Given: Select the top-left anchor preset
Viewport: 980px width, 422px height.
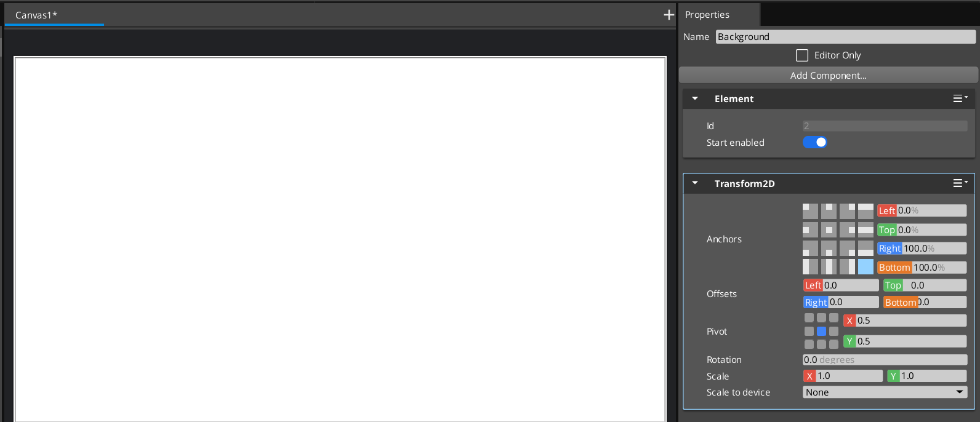Looking at the screenshot, I should 810,211.
